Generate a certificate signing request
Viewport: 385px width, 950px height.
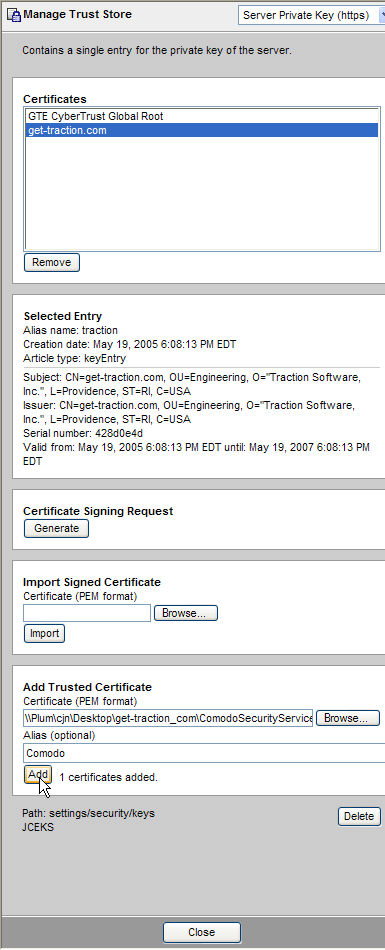[56, 528]
